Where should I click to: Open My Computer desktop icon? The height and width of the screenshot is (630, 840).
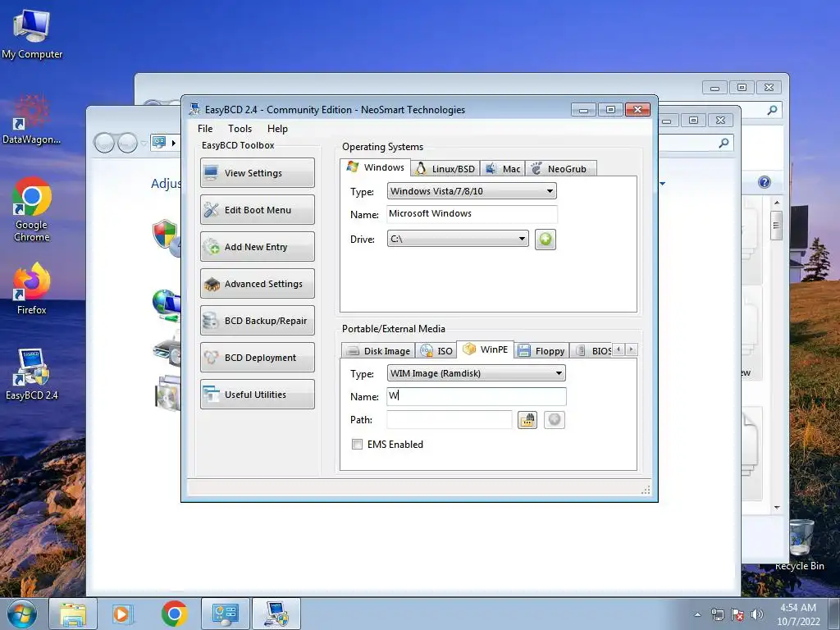32,34
